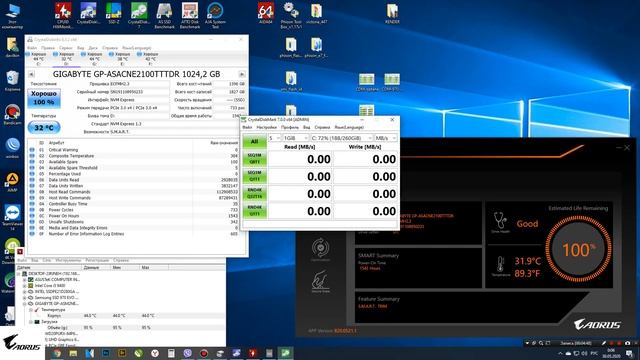Select the Bandicam desktop icon
The image size is (640, 360).
tap(12, 114)
